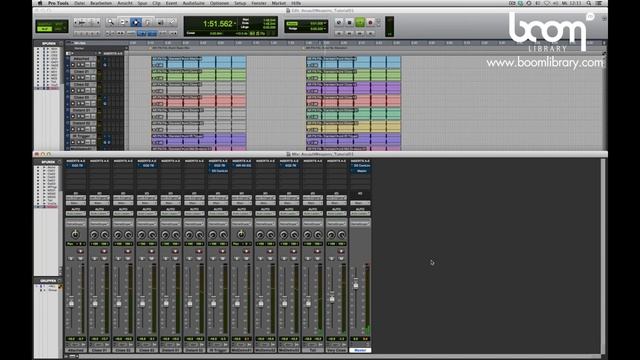Image resolution: width=640 pixels, height=360 pixels.
Task: Open the Datei menu
Action: pos(80,3)
